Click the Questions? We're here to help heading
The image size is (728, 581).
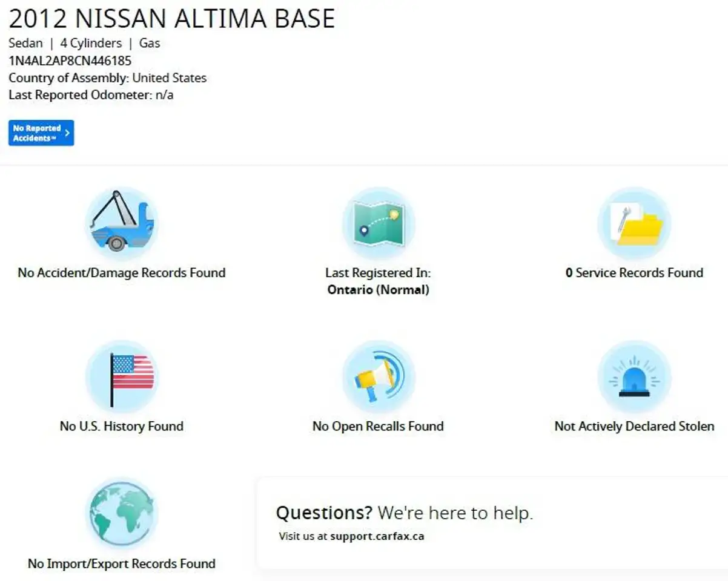pos(405,513)
